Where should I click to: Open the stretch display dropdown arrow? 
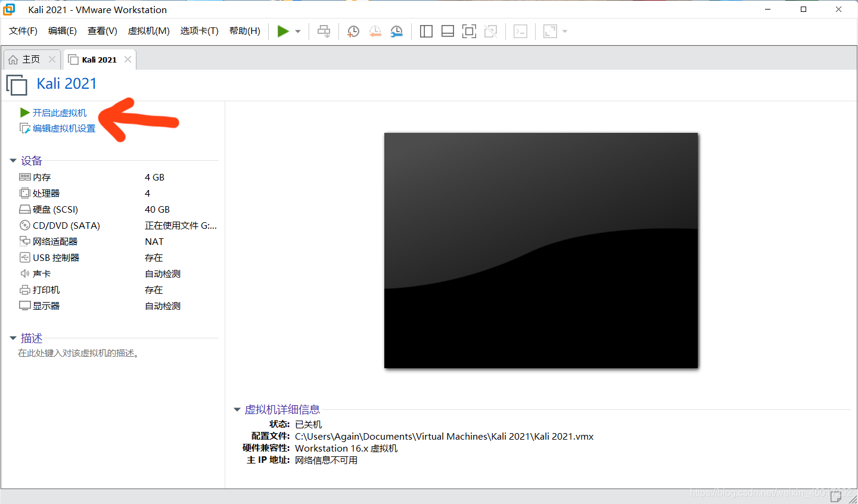pos(565,32)
